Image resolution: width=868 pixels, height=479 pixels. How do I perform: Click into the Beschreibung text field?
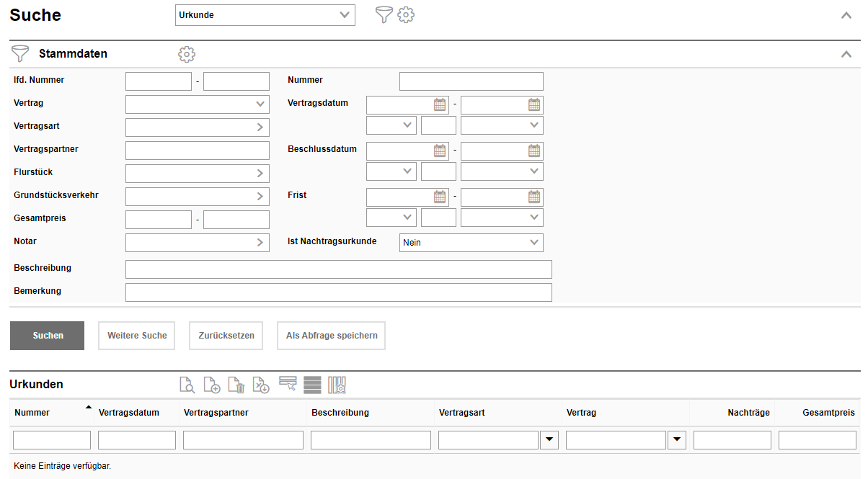[338, 269]
